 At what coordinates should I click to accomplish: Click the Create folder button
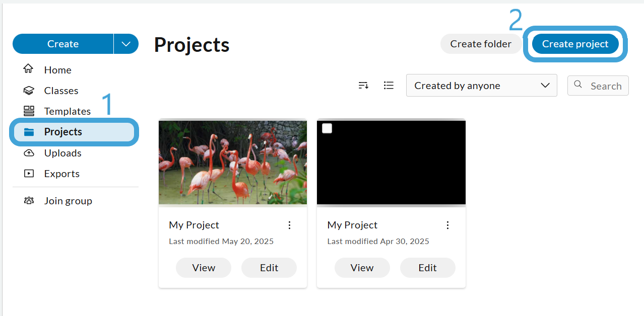481,44
